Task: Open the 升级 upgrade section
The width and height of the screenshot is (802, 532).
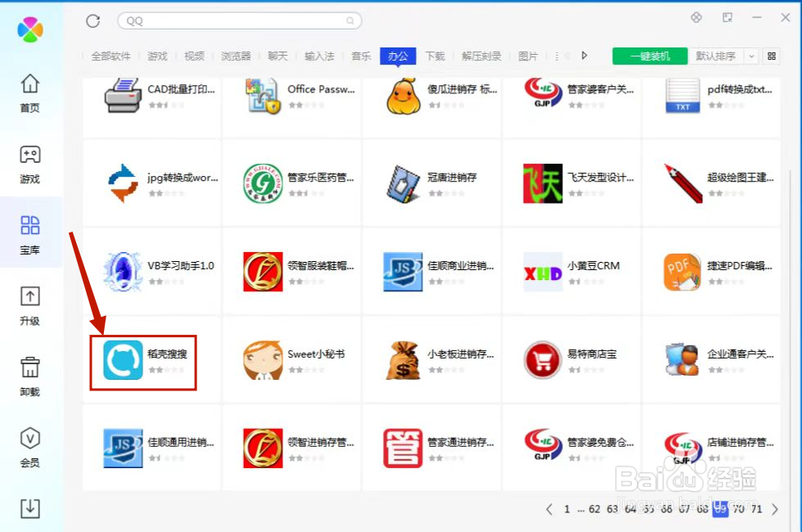Action: 29,306
